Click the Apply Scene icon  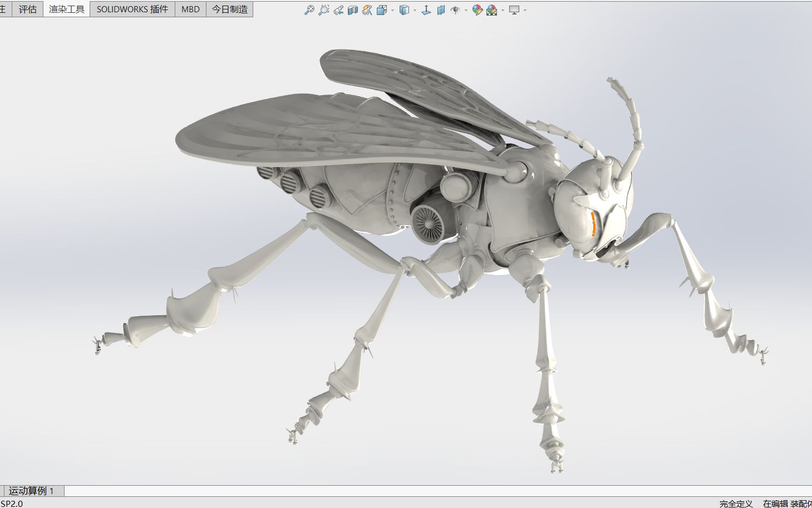(x=491, y=9)
